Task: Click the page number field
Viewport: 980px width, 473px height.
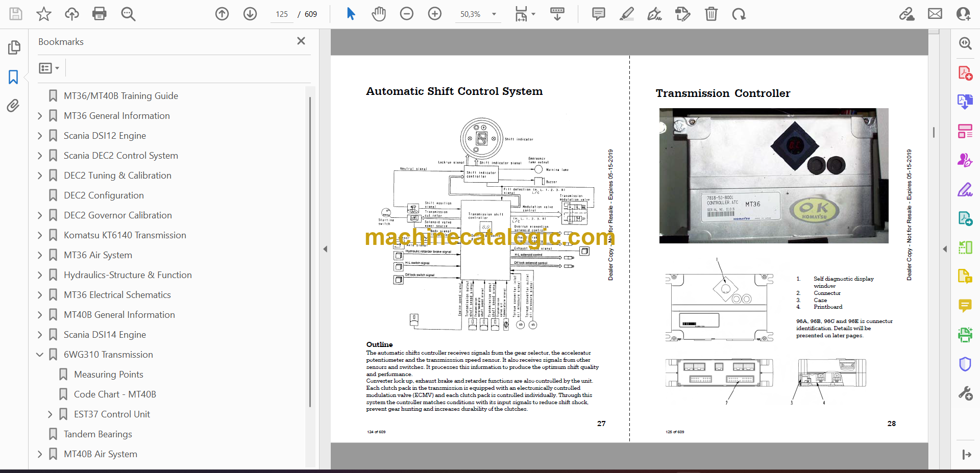Action: click(282, 14)
